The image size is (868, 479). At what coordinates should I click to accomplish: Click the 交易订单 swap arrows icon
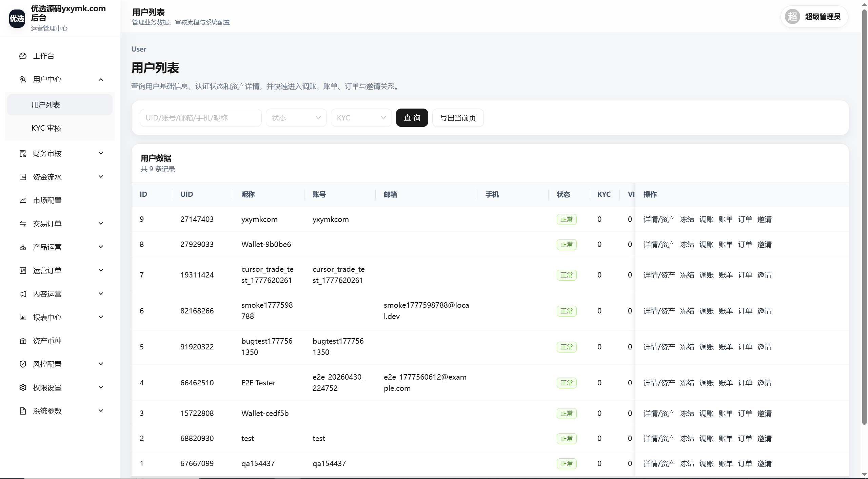click(23, 224)
